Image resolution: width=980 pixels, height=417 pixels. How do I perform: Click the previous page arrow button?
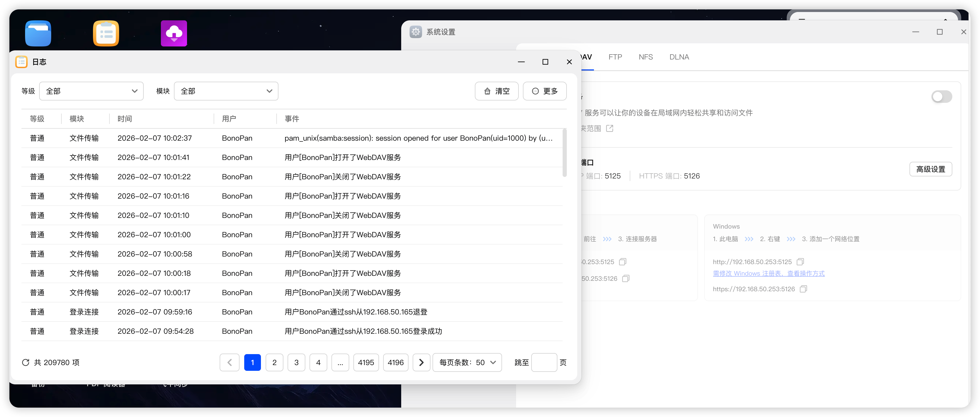[229, 362]
